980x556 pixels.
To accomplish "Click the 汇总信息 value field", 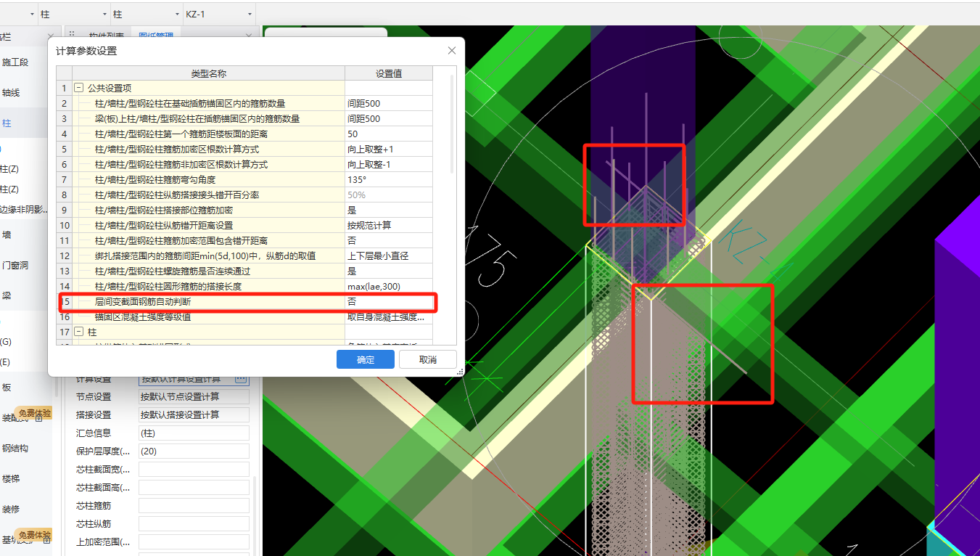I will [194, 433].
